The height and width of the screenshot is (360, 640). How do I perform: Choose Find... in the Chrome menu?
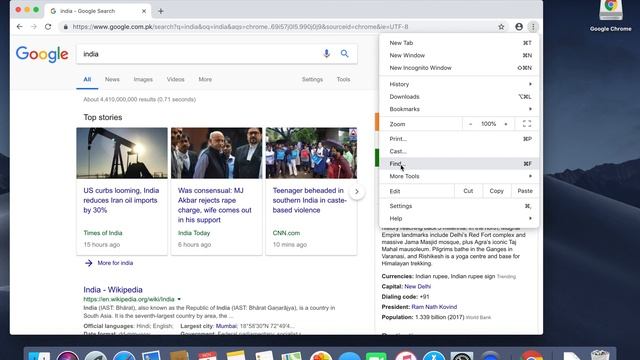pyautogui.click(x=459, y=164)
